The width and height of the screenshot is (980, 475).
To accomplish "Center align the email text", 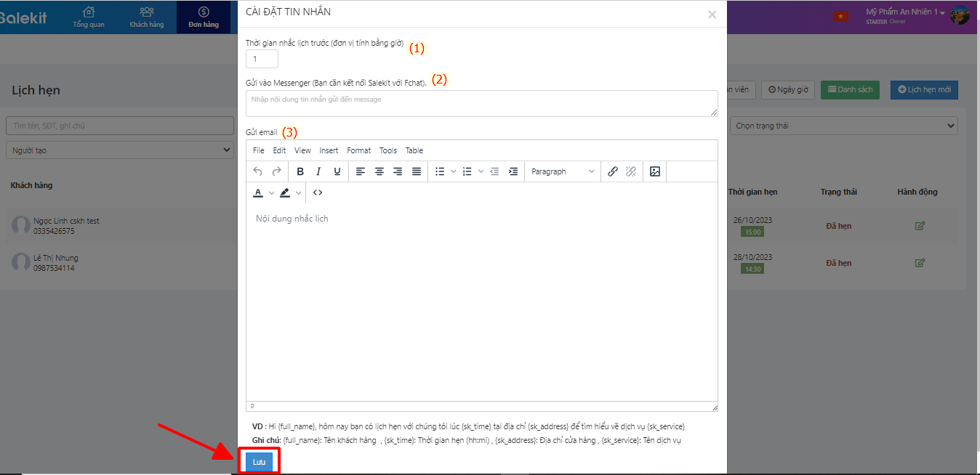I will click(379, 171).
